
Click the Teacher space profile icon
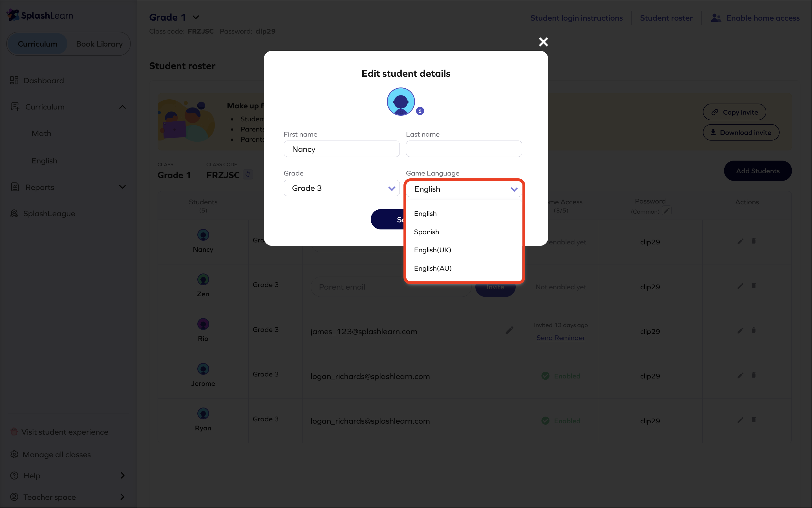[x=14, y=497]
